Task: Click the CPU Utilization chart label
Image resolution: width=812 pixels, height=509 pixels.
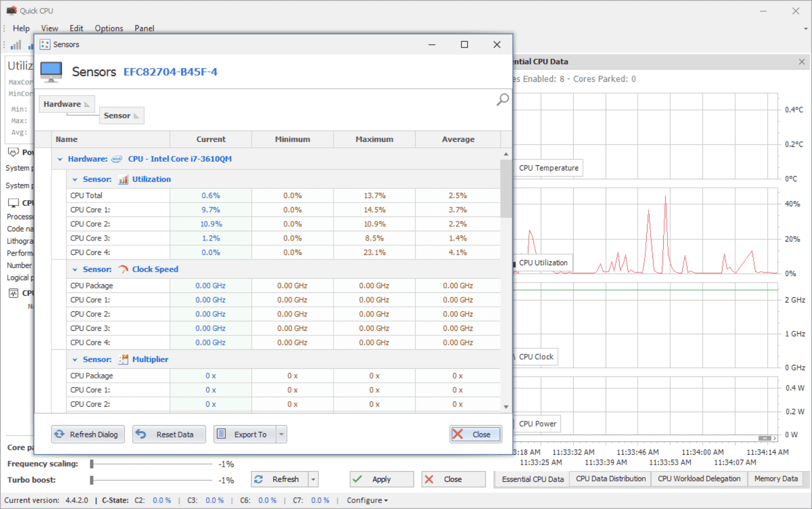Action: pos(543,263)
